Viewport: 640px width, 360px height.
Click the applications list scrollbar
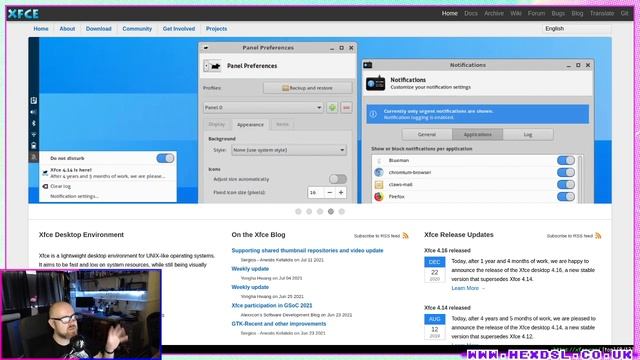tap(580, 179)
